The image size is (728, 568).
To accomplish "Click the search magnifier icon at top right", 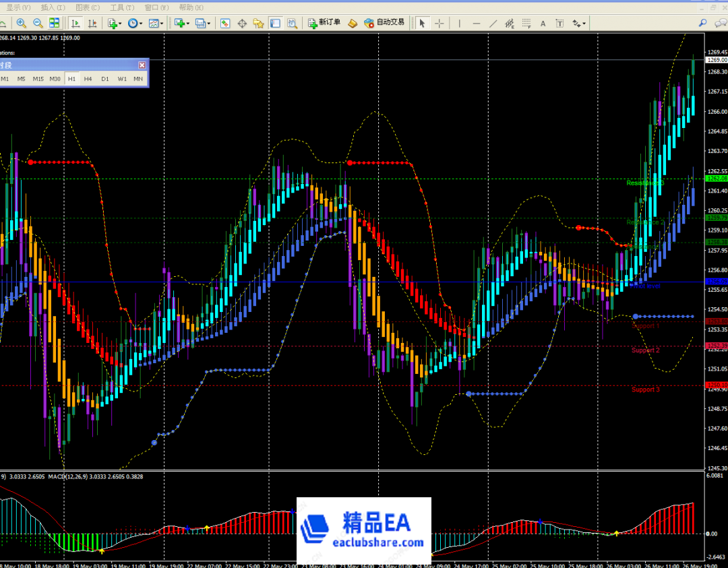I will (702, 23).
